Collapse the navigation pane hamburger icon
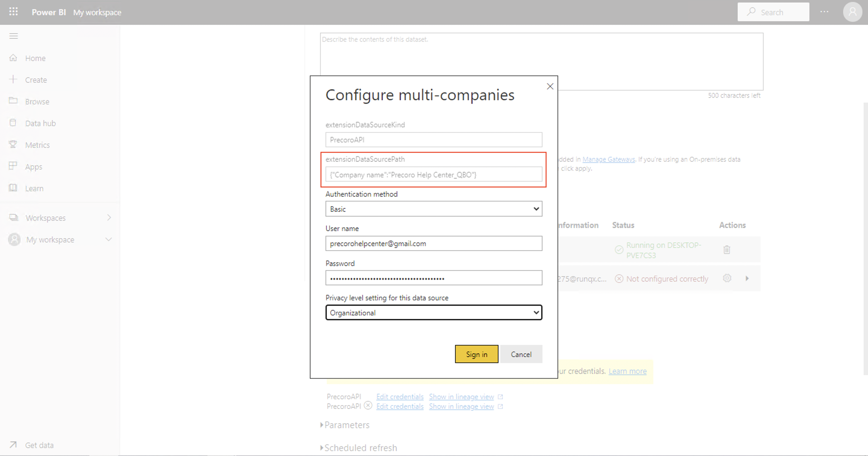This screenshot has height=456, width=868. click(x=14, y=36)
